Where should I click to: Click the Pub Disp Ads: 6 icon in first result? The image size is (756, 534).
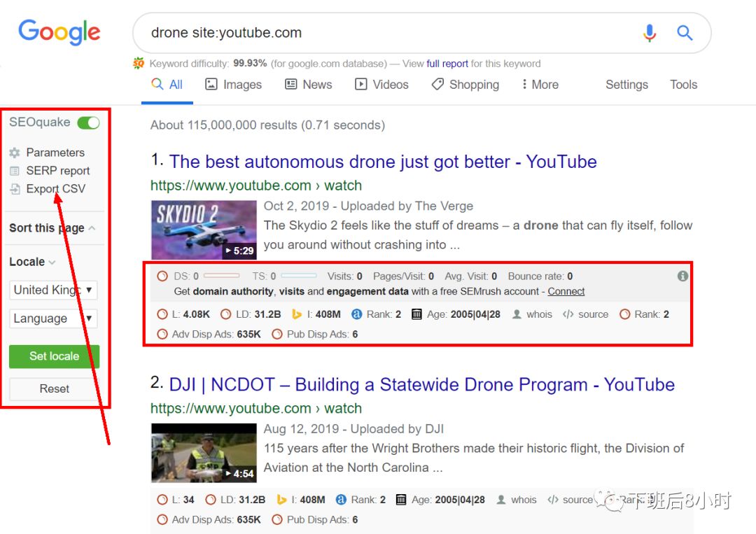click(x=276, y=334)
